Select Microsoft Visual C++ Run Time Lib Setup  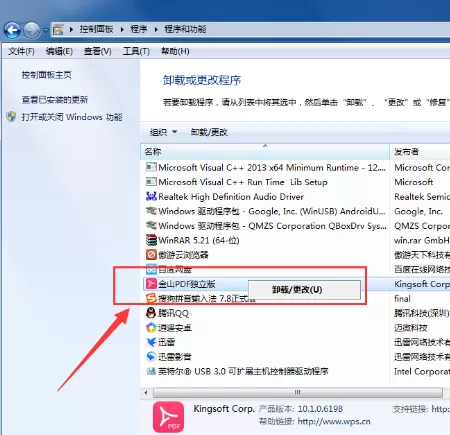[x=243, y=182]
